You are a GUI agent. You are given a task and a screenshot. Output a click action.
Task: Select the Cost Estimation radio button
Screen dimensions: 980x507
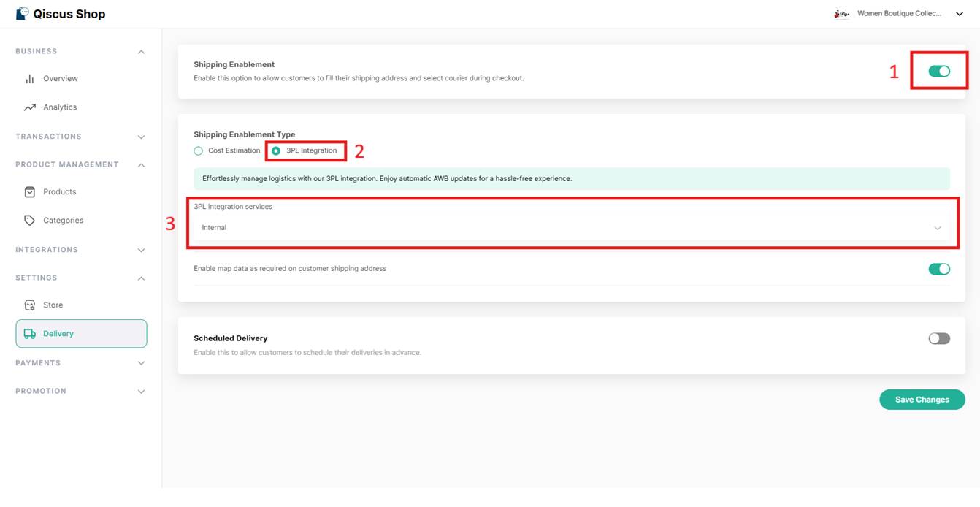198,150
